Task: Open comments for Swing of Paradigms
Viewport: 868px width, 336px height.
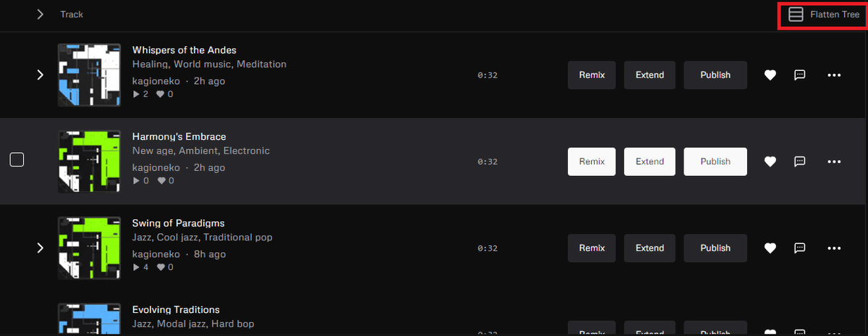Action: tap(800, 248)
